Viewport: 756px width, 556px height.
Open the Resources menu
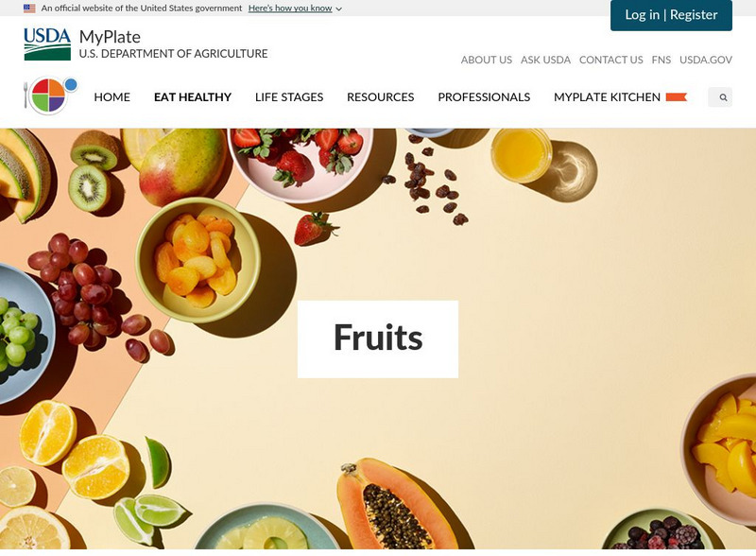381,97
